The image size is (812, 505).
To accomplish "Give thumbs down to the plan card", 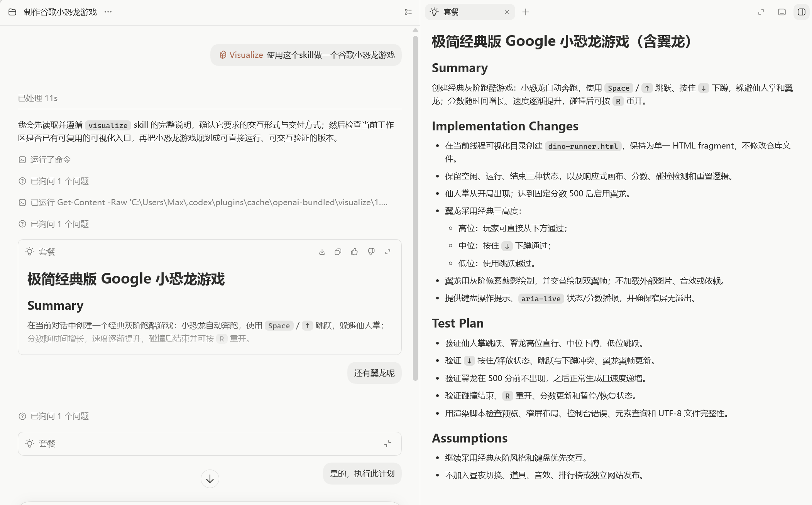I will coord(371,252).
